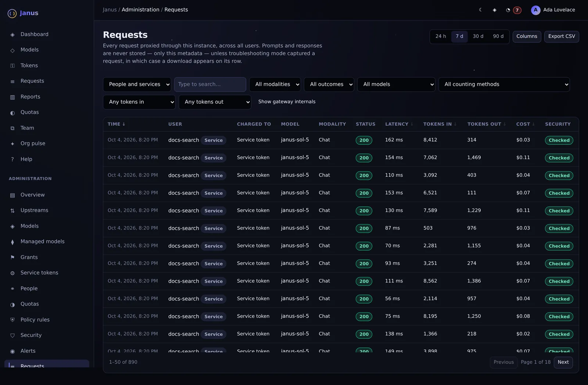The image size is (588, 385).
Task: Click Ada Lovelace's avatar
Action: 535,10
